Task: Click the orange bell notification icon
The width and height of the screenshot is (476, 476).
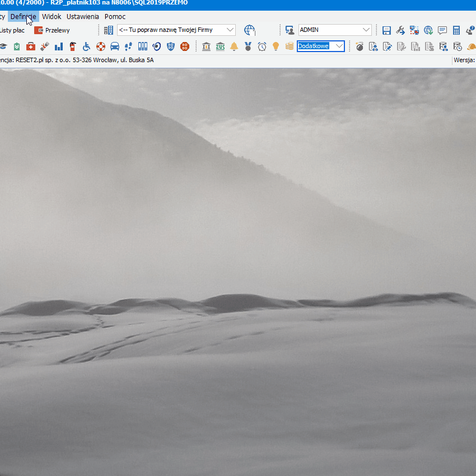Action: 234,46
